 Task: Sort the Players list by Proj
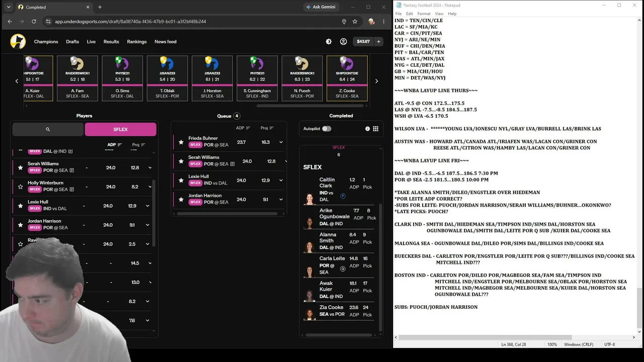[138, 145]
